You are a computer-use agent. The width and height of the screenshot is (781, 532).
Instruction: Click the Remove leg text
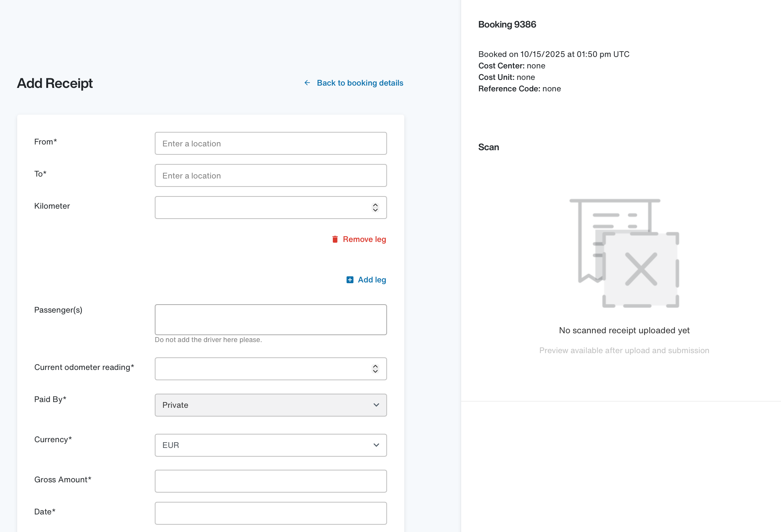click(365, 239)
